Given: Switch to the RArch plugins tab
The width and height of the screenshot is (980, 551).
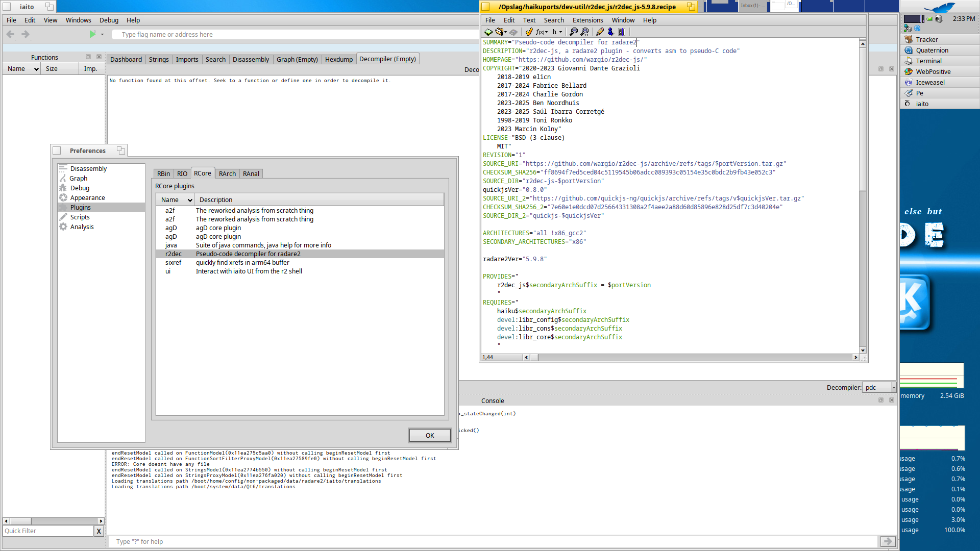Looking at the screenshot, I should tap(227, 174).
